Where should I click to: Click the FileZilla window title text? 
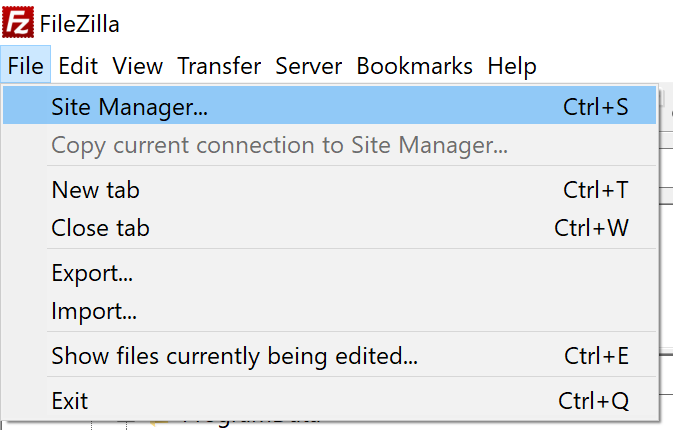click(x=79, y=24)
